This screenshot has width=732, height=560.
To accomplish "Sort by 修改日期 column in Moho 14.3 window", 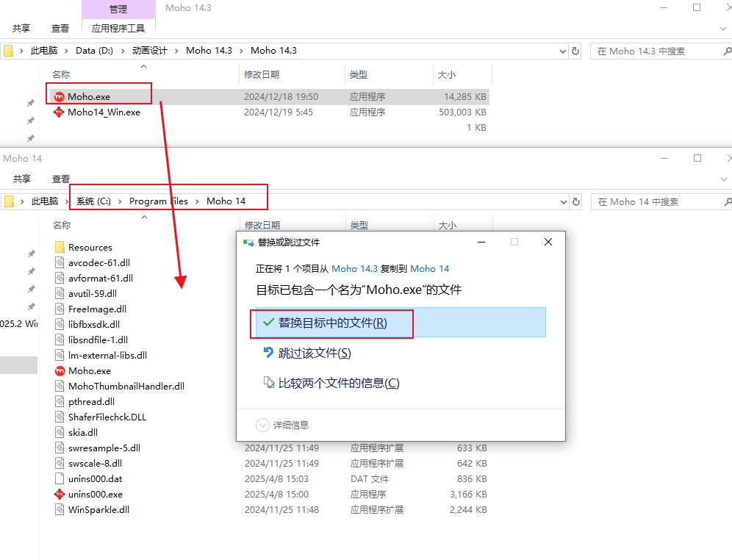I will click(x=262, y=75).
